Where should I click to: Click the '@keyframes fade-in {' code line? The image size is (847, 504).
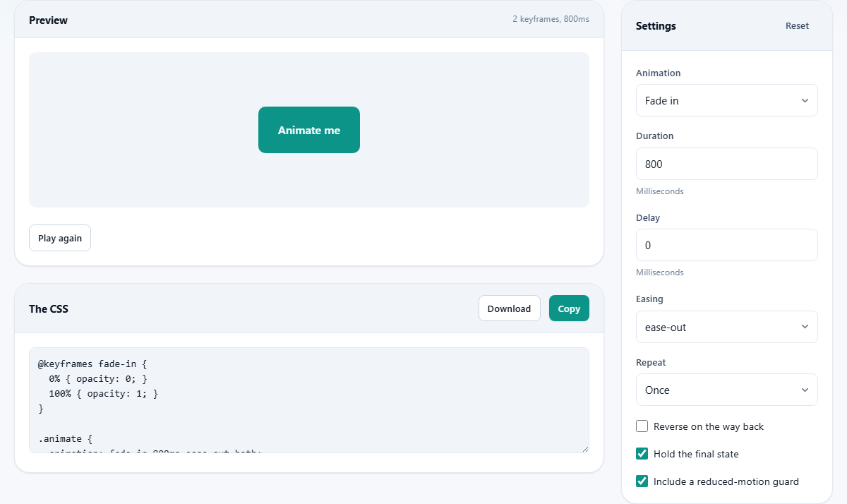click(x=92, y=365)
